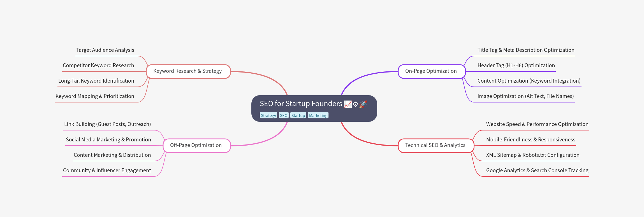Click the gear emoji in central node

[x=355, y=104]
